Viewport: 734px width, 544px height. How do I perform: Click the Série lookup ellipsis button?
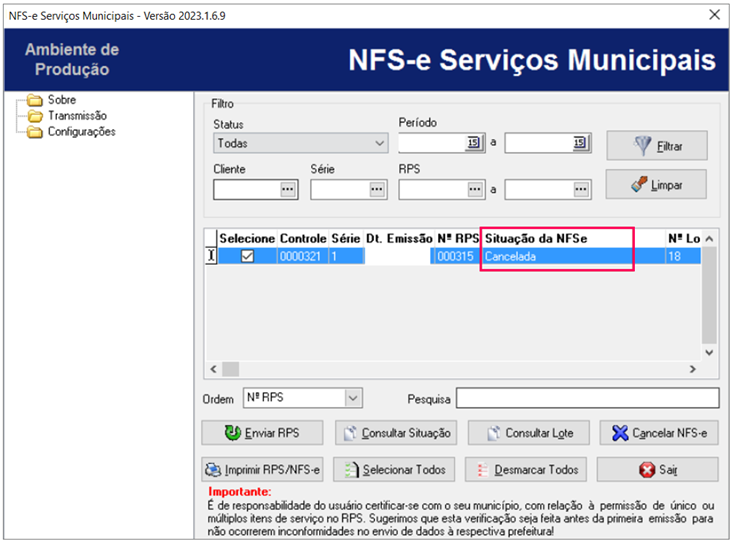[377, 189]
